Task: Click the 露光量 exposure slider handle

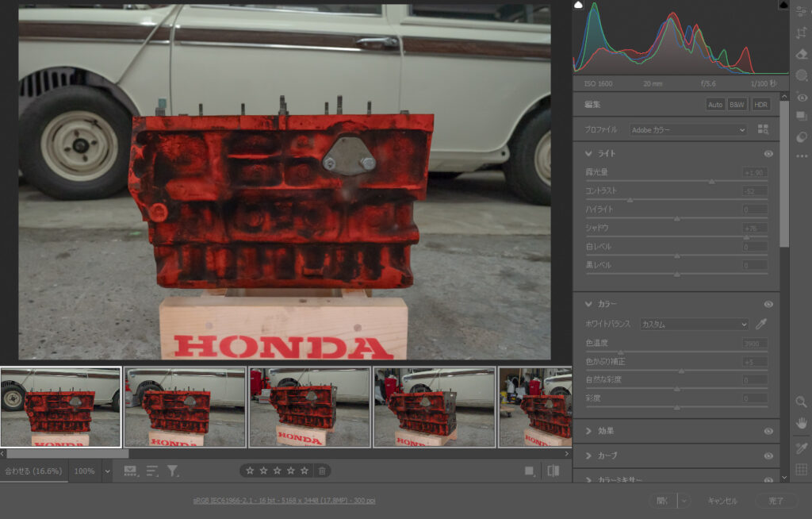Action: coord(711,182)
